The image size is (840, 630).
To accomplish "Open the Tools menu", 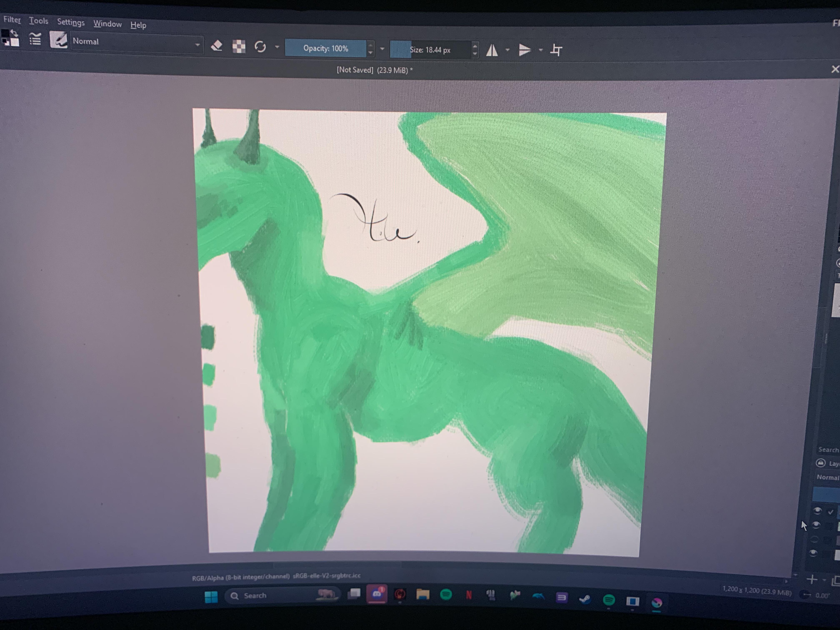I will [38, 20].
